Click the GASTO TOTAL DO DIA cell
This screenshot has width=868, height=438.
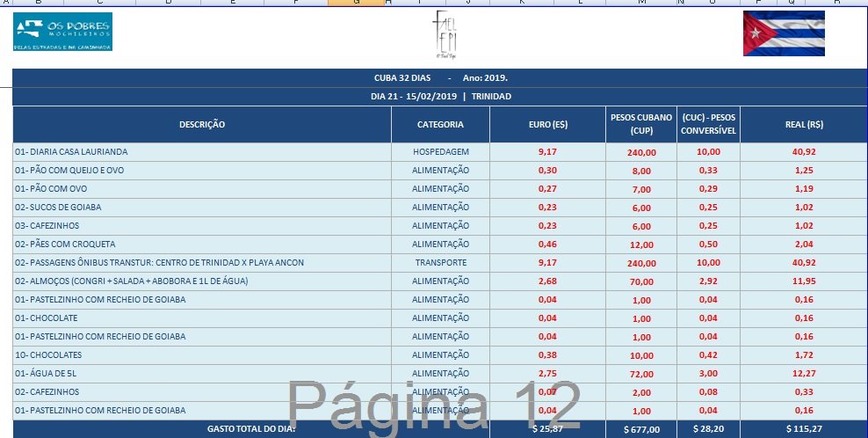tap(251, 429)
